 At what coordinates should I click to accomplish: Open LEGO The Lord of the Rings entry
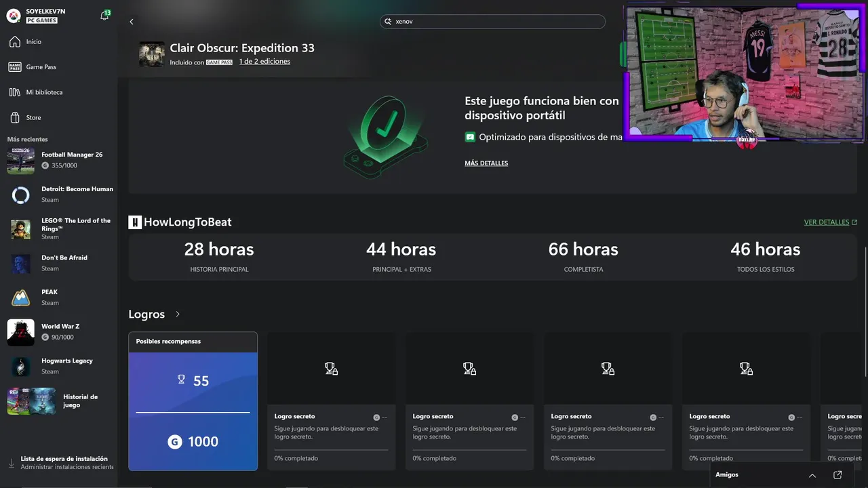coord(58,229)
